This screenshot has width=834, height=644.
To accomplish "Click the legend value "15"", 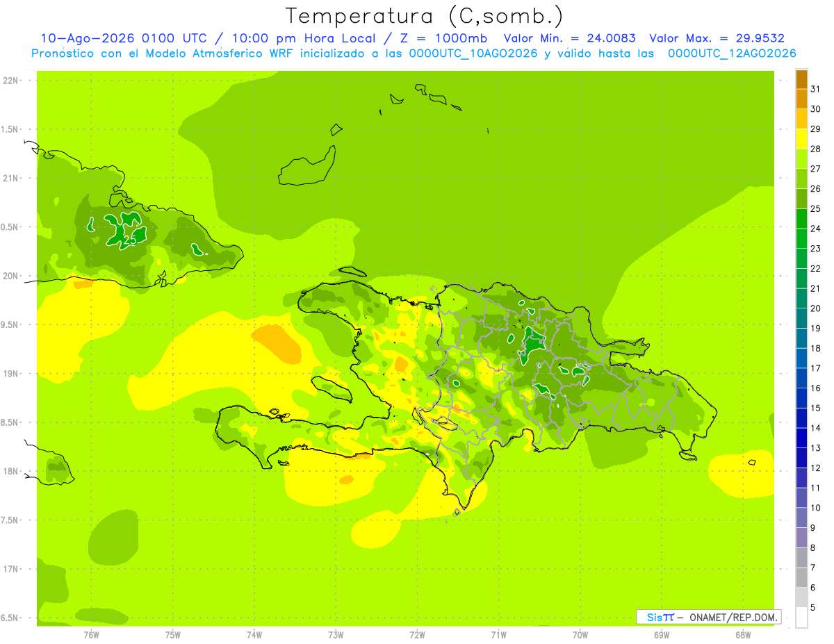I will 815,408.
